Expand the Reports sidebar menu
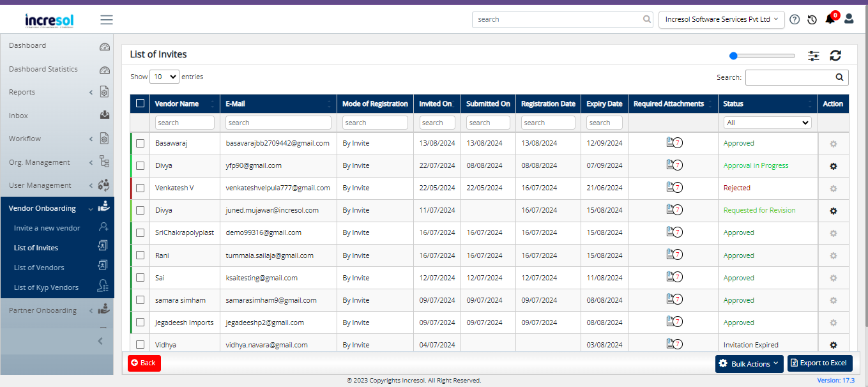Viewport: 868px width, 387px height. (x=57, y=92)
